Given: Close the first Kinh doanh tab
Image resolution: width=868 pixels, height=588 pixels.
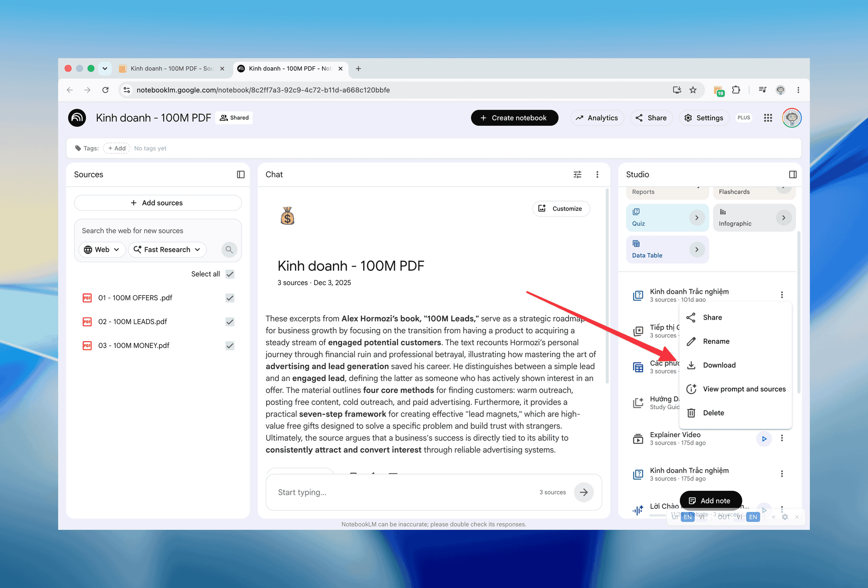Looking at the screenshot, I should (x=222, y=69).
